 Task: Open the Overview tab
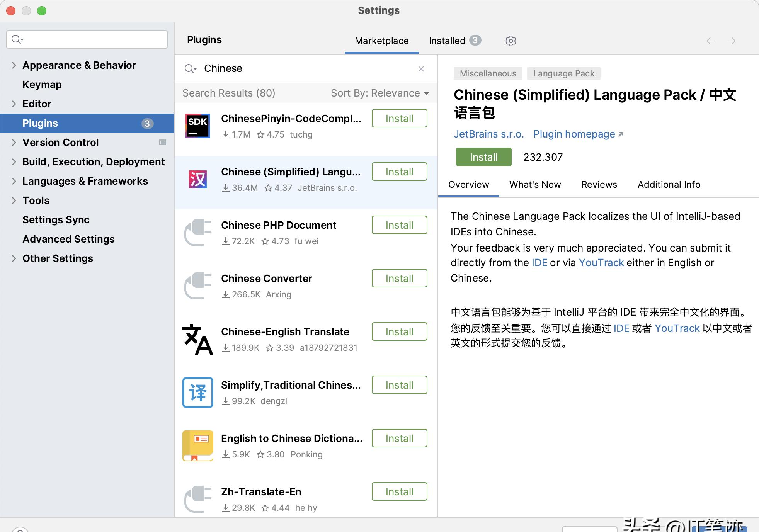click(x=468, y=185)
